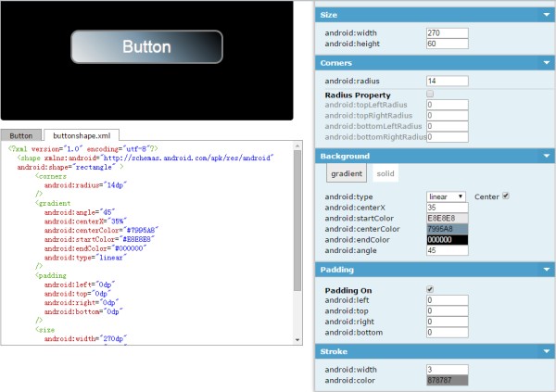Click the android:bottomLeftRadius field
The image size is (556, 392).
(448, 126)
